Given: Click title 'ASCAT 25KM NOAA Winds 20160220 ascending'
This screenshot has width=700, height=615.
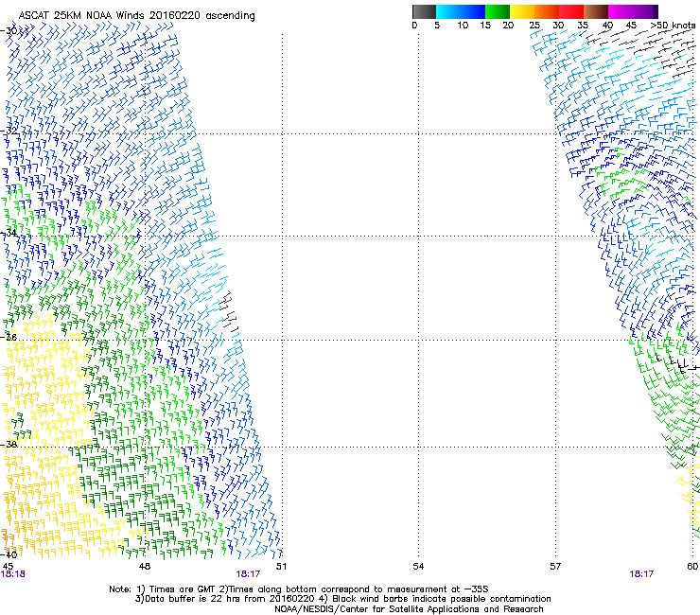Looking at the screenshot, I should point(136,16).
